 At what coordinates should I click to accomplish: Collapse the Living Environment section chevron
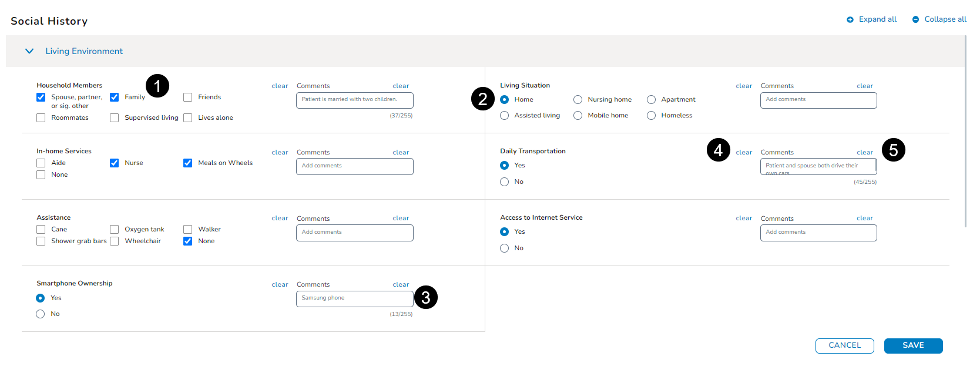[29, 51]
